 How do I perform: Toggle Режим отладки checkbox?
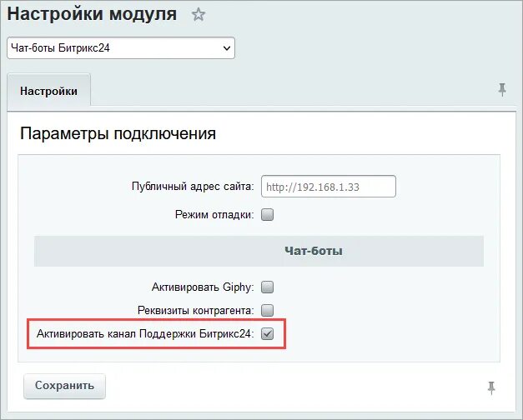click(267, 215)
